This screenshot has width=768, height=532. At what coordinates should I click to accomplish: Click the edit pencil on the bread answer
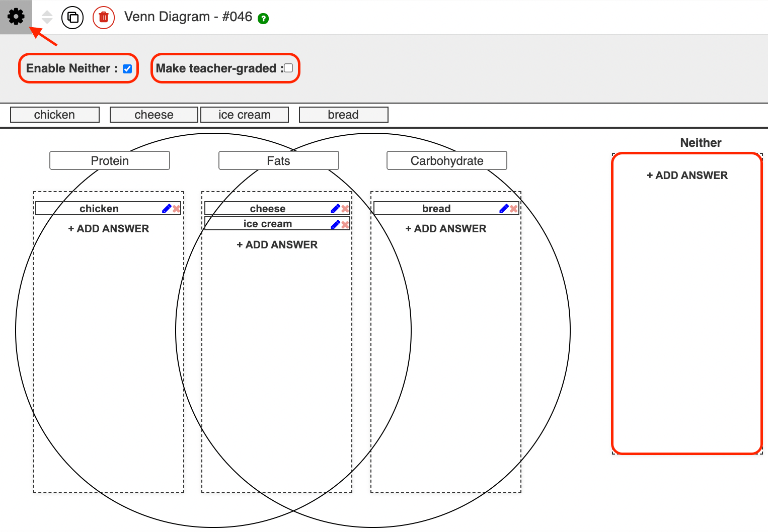(504, 208)
